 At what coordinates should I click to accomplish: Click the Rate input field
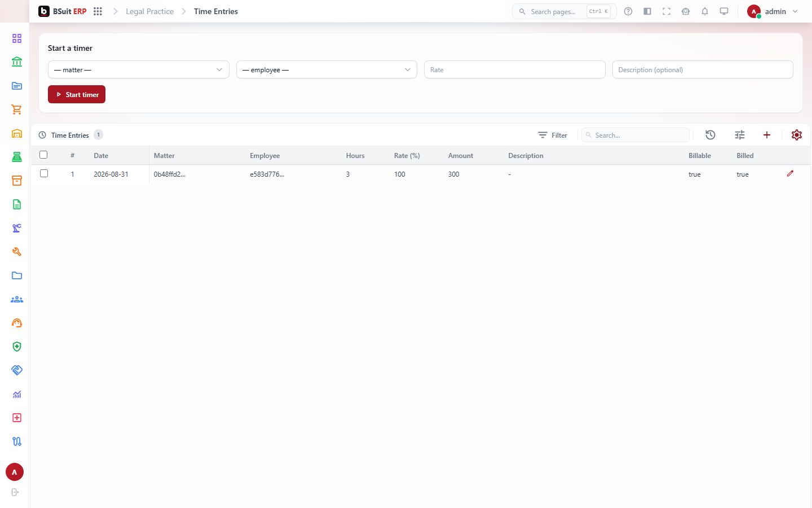pos(515,69)
